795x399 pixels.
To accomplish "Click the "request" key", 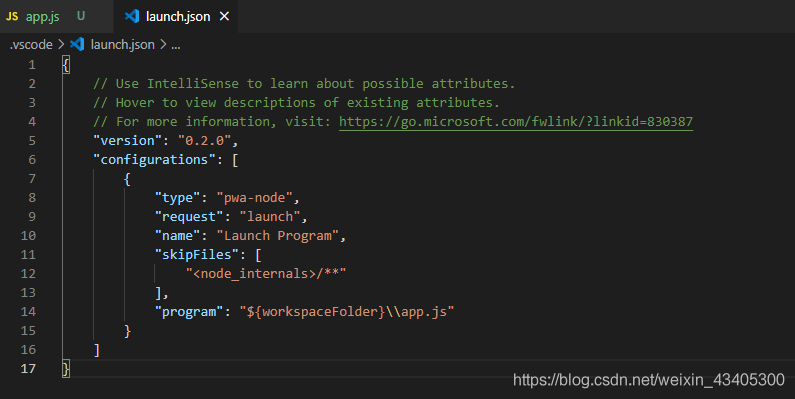I will (x=189, y=216).
